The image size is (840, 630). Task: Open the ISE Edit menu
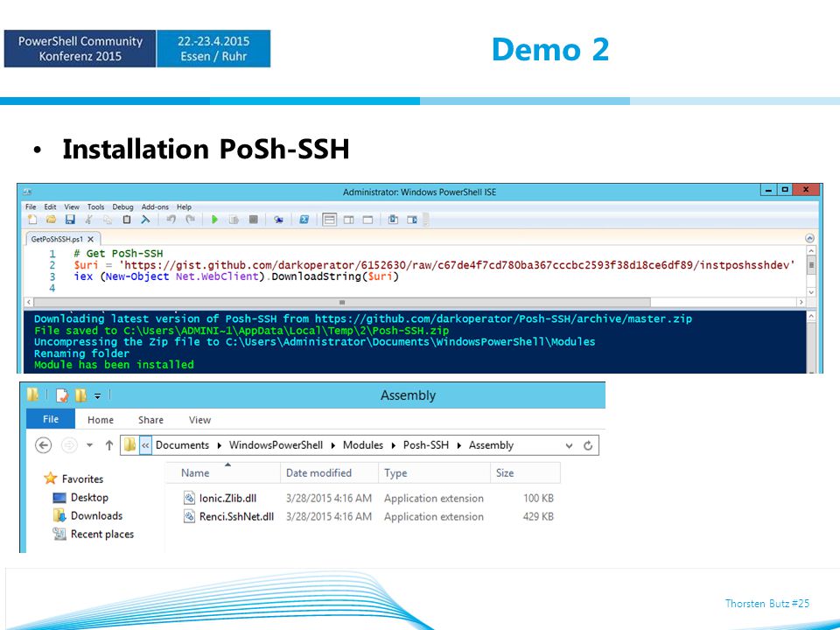50,206
